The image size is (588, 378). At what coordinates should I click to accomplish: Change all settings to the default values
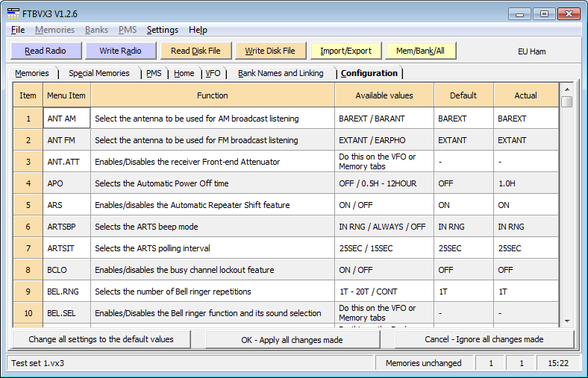[x=101, y=339]
